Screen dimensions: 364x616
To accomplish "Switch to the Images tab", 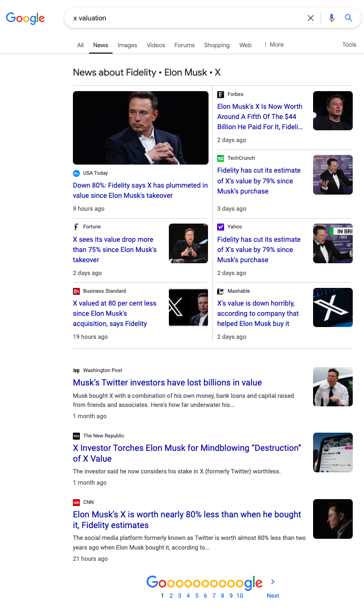I will [127, 46].
